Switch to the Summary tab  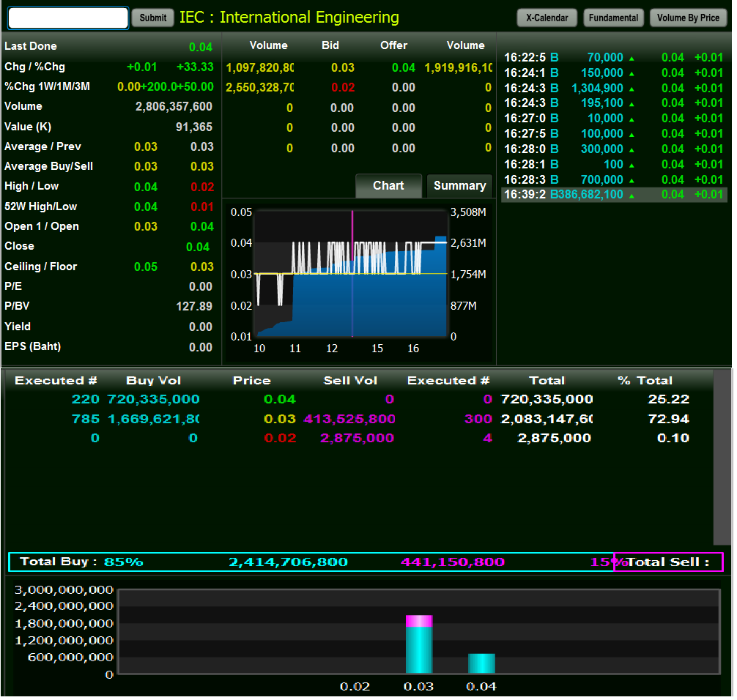point(459,185)
